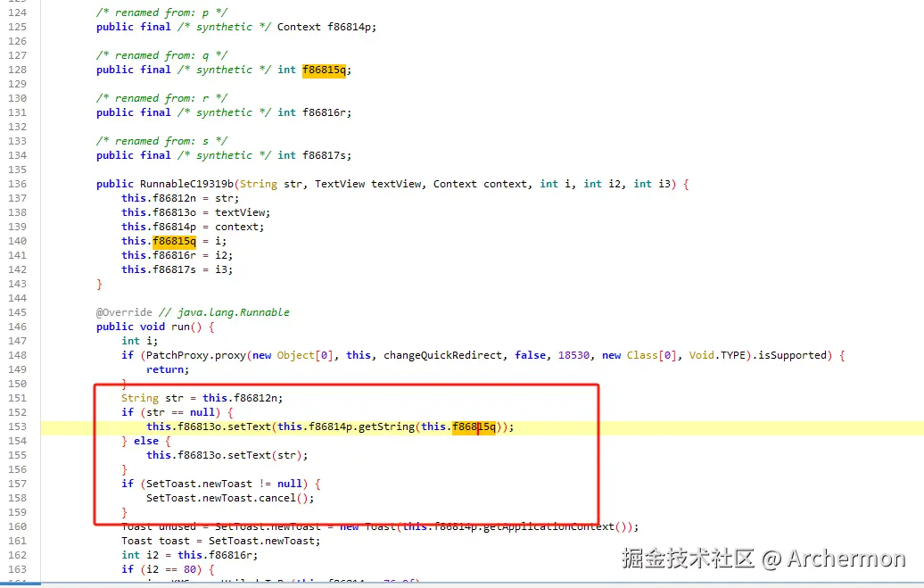
Task: Click the 'TextView textView' constructor parameter
Action: 367,184
